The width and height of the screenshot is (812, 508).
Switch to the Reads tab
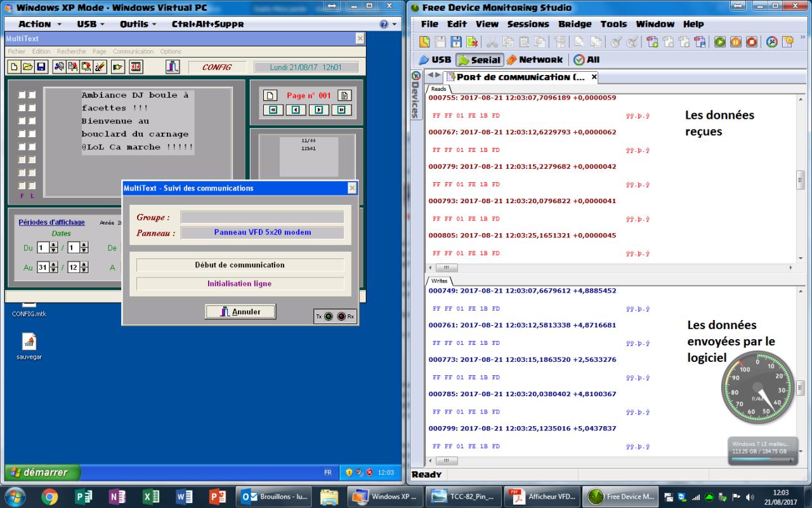(439, 89)
